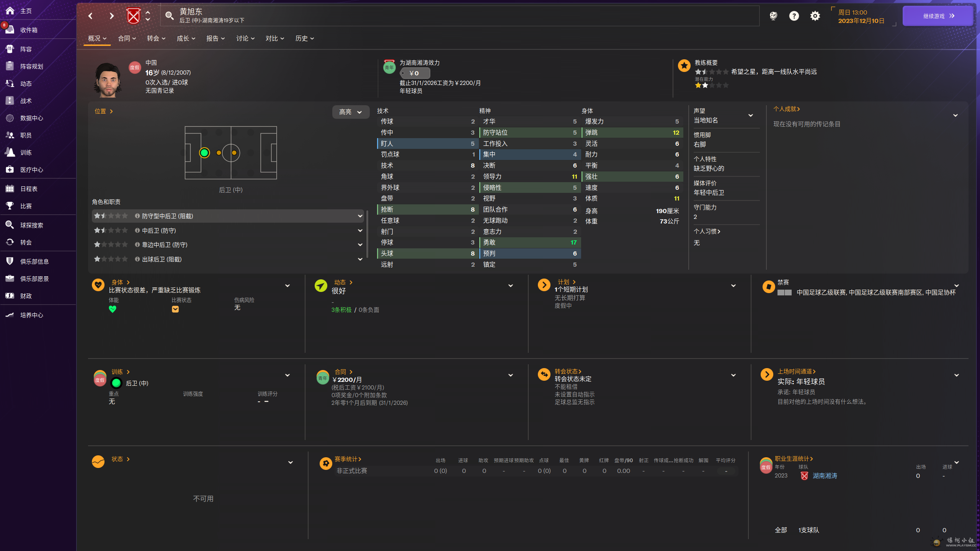
Task: Expand the 声望 reputation panel dropdown
Action: point(751,115)
